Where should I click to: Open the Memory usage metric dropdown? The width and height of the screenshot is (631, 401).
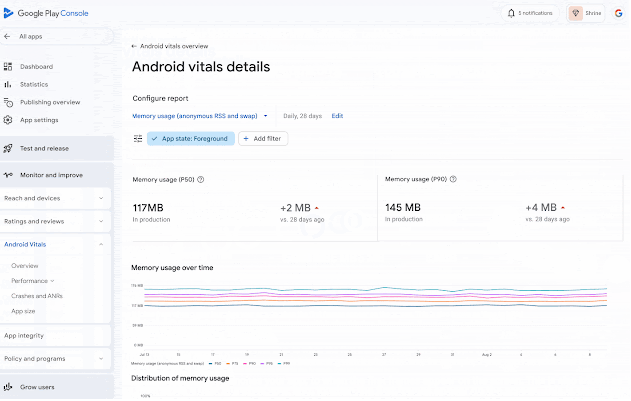pyautogui.click(x=200, y=116)
